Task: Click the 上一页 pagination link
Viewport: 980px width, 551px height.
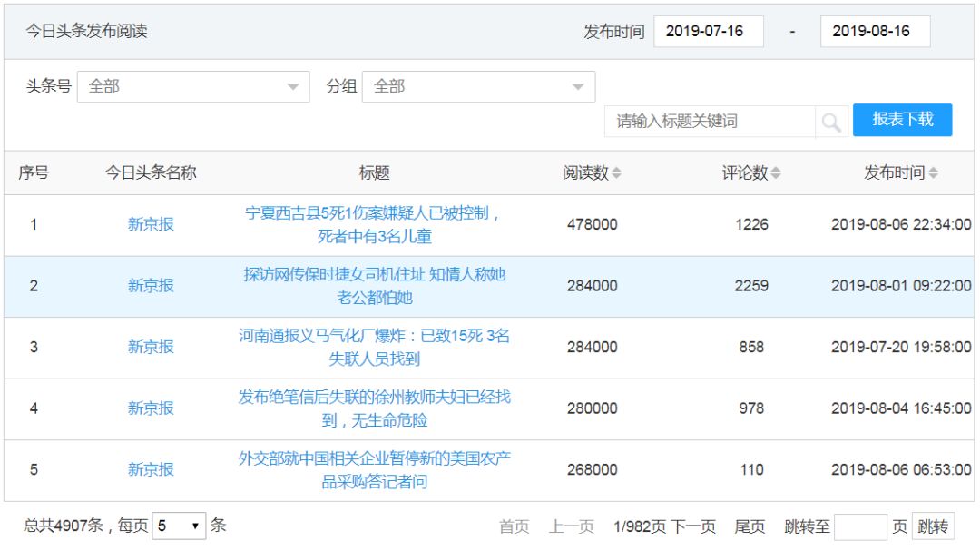Action: pos(571,526)
